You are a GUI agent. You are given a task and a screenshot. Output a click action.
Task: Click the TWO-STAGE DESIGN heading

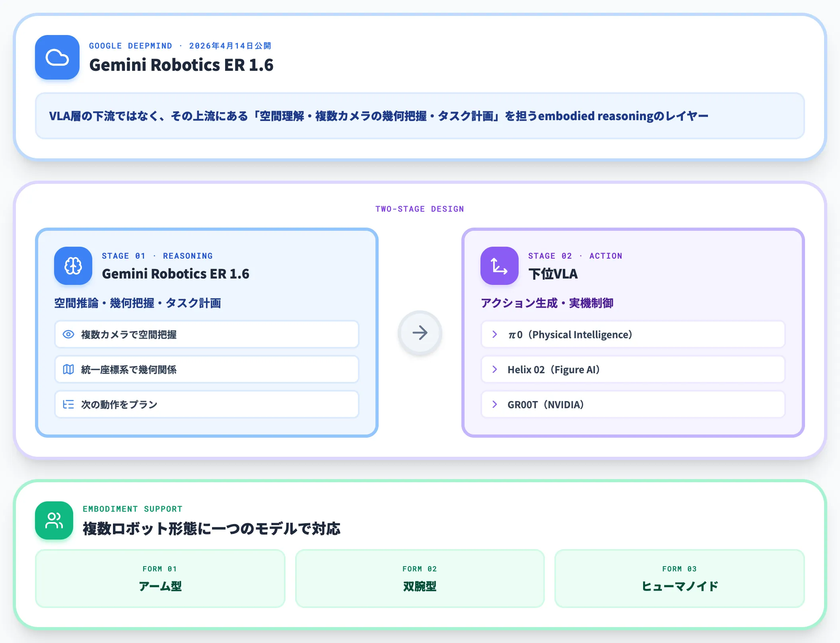420,209
